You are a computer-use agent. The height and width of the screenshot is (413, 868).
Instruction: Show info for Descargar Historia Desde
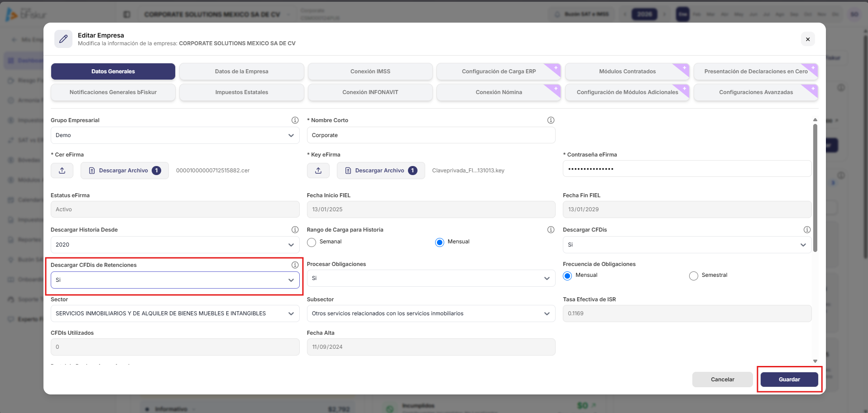pyautogui.click(x=295, y=230)
